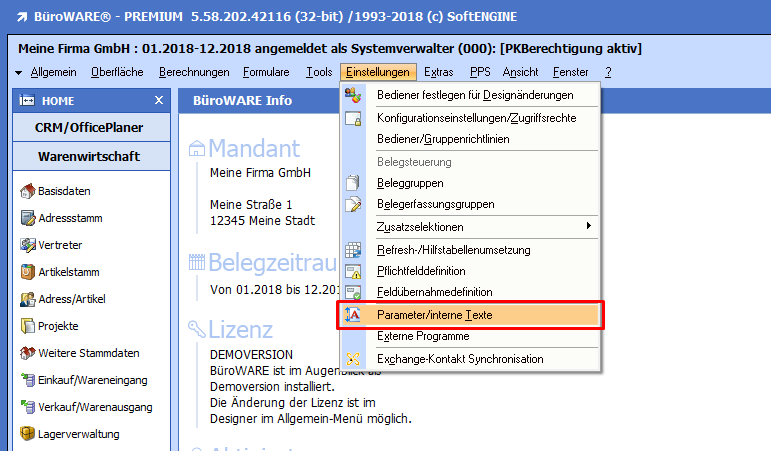Screen dimensions: 771x451
Task: Open the Extras menu
Action: [438, 72]
